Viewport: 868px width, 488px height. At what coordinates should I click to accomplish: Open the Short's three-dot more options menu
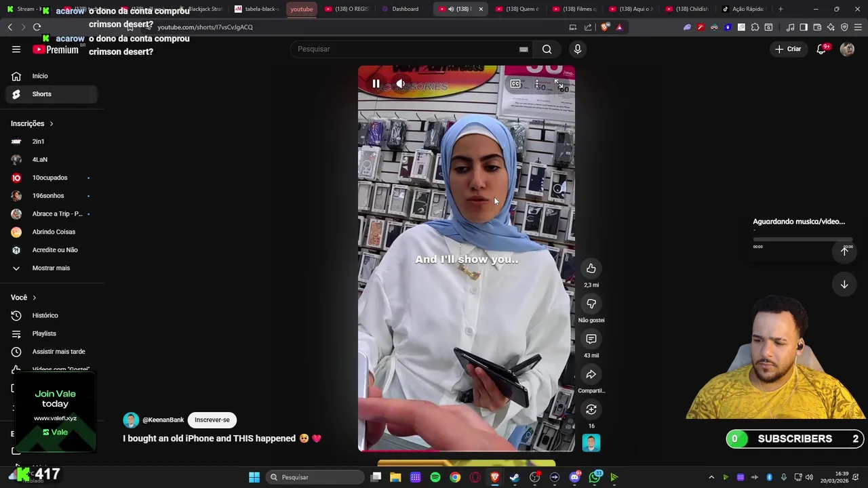click(537, 84)
